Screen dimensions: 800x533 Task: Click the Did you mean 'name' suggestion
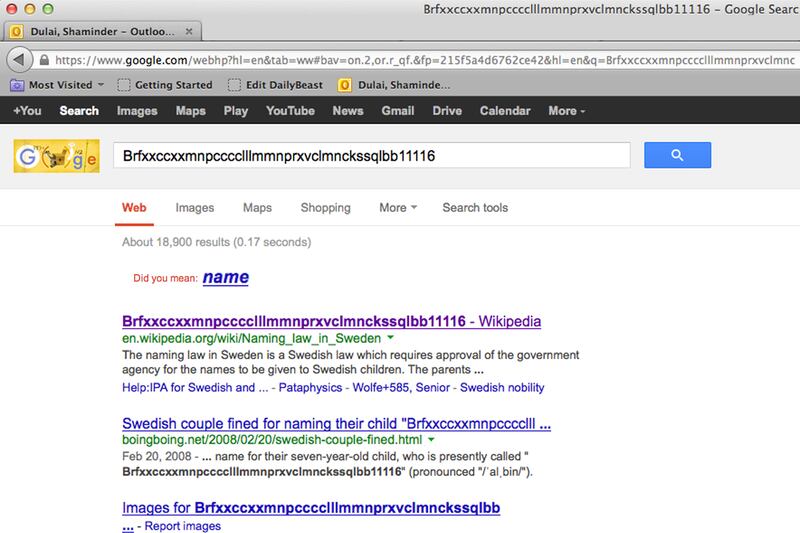(226, 277)
